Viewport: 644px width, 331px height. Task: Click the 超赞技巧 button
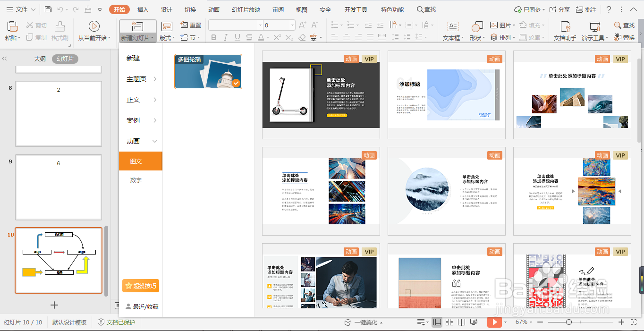click(140, 286)
